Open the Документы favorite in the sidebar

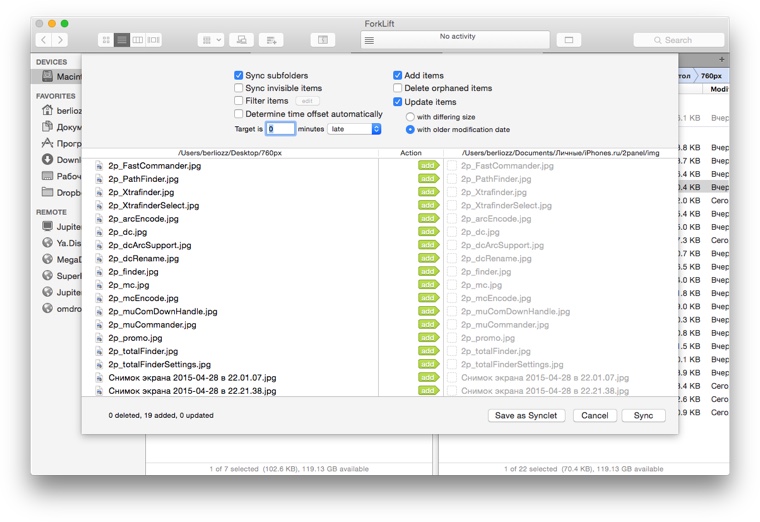pos(61,127)
